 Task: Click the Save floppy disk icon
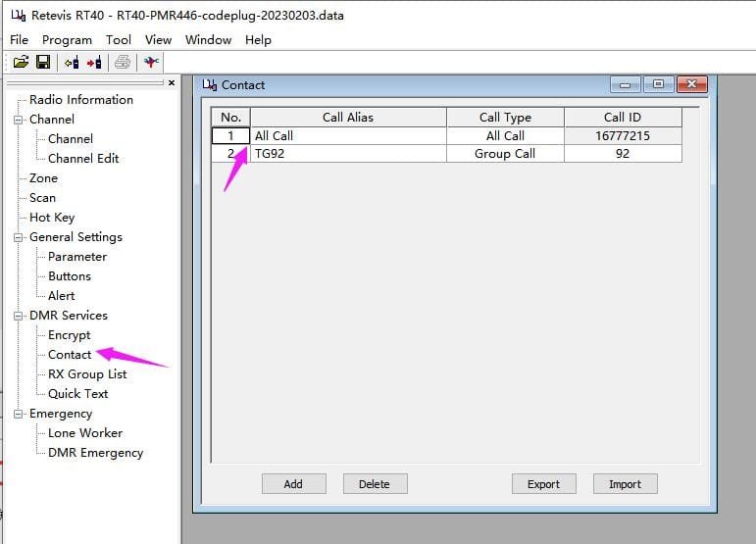click(43, 63)
